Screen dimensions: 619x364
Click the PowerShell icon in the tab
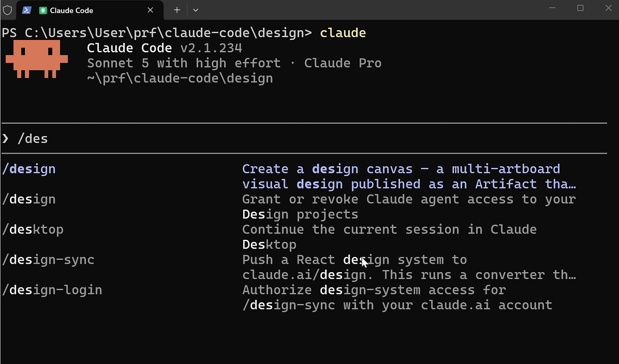[x=26, y=10]
